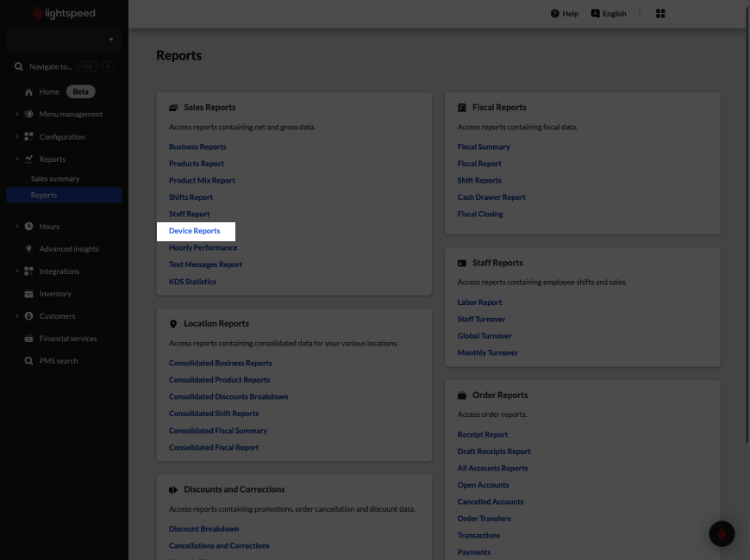
Task: Expand the Hours section arrow
Action: pyautogui.click(x=16, y=227)
